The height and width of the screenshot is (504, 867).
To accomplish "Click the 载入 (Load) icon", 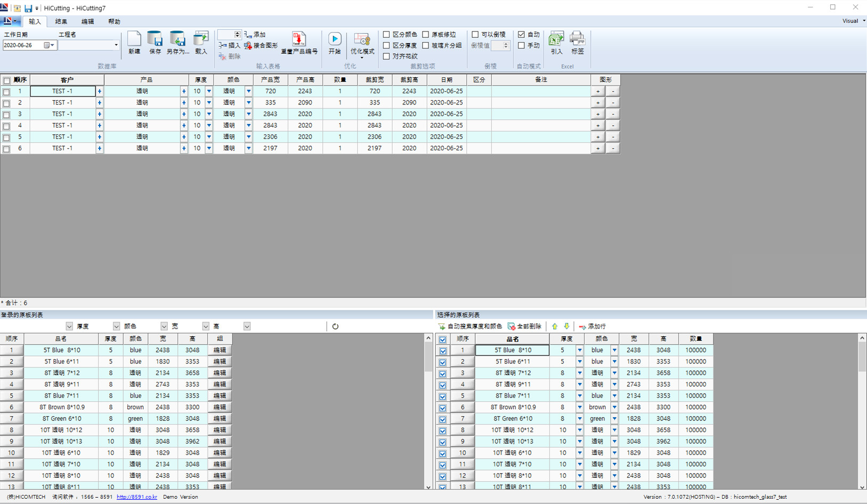I will click(201, 39).
